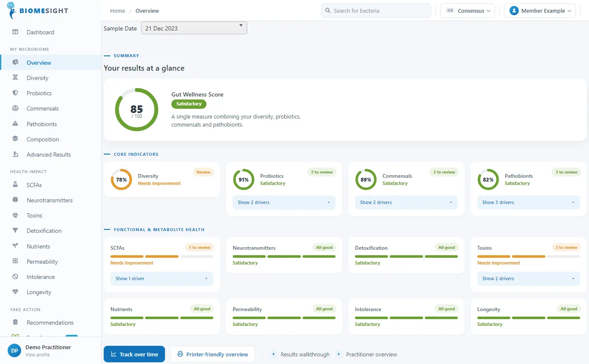The height and width of the screenshot is (364, 589).
Task: Click the DP practitioner avatar
Action: 14,350
